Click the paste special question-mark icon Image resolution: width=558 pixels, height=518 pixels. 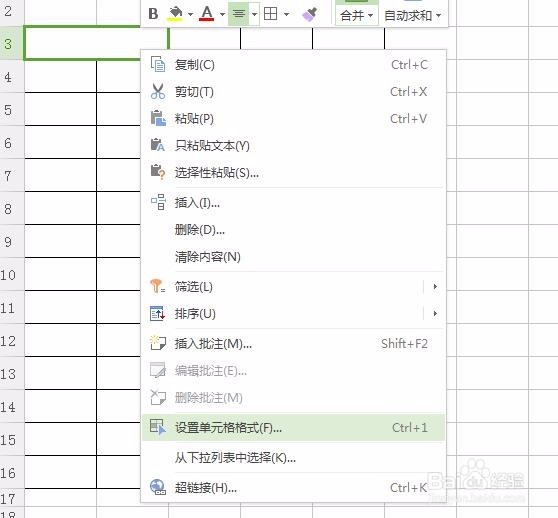158,172
